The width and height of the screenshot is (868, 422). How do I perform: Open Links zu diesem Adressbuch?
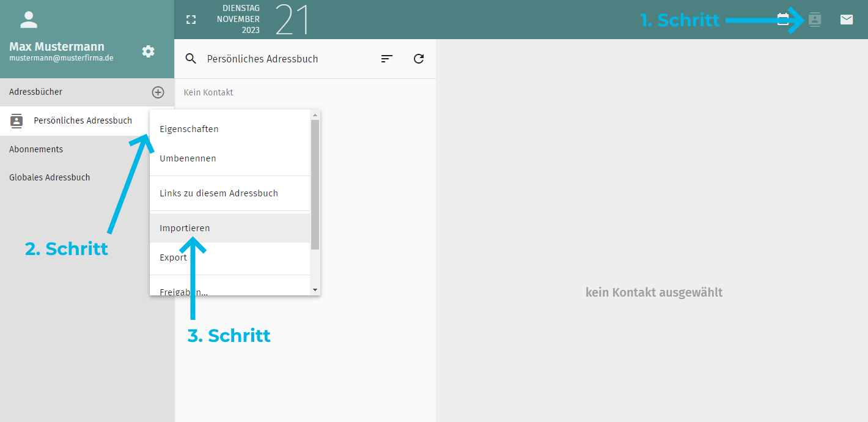(218, 193)
